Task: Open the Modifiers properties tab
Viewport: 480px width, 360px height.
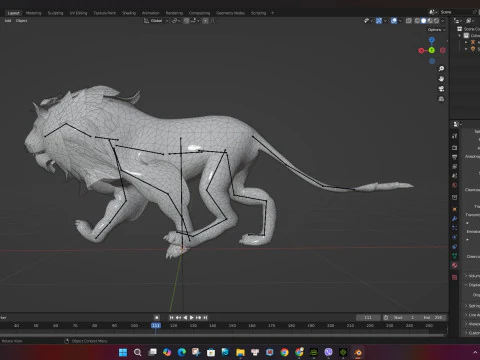Action: tap(454, 219)
